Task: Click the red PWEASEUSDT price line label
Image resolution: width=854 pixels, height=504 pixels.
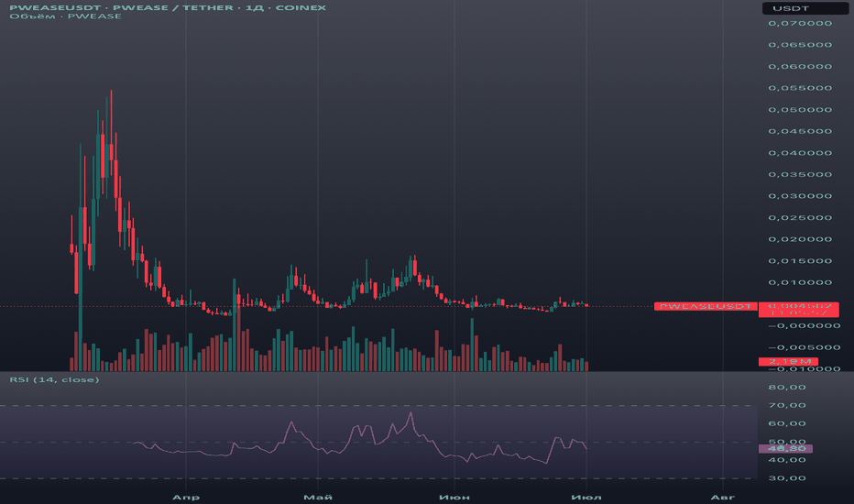Action: (706, 306)
